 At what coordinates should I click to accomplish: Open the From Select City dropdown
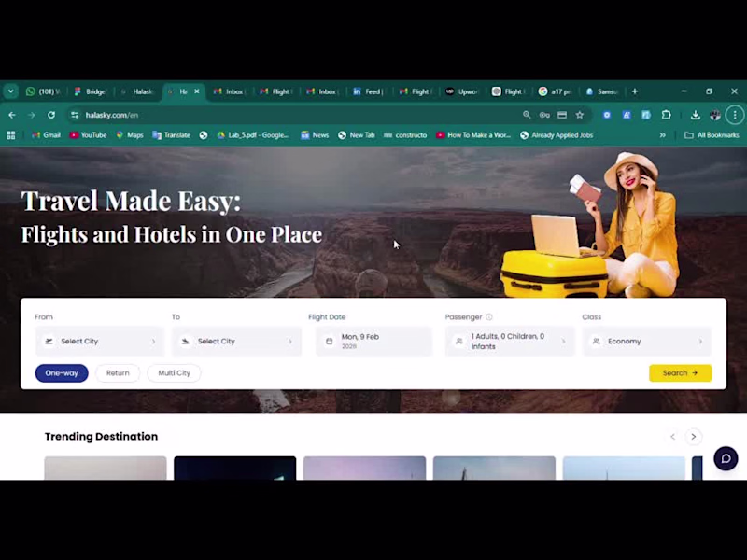[x=100, y=342]
